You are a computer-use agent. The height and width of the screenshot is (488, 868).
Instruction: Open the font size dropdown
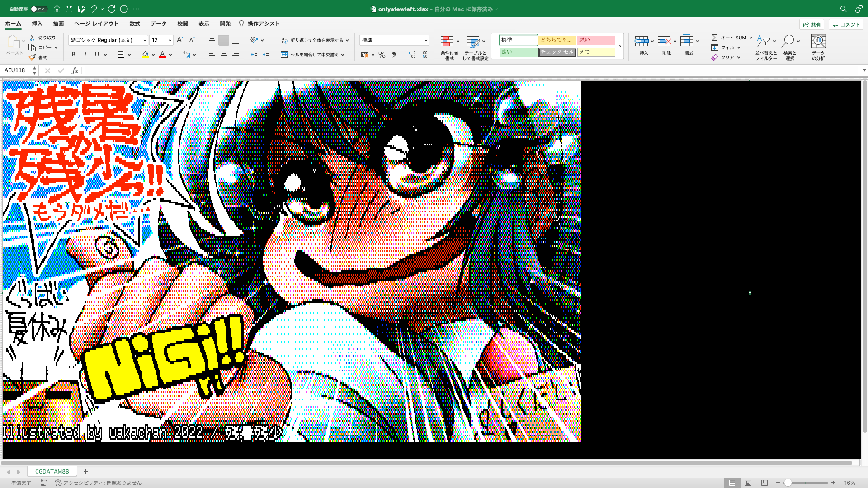(x=170, y=40)
